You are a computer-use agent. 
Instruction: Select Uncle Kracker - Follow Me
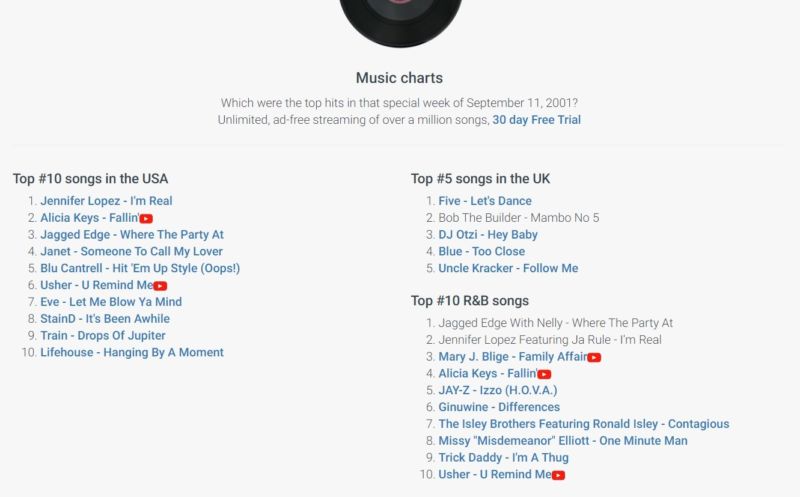tap(508, 268)
